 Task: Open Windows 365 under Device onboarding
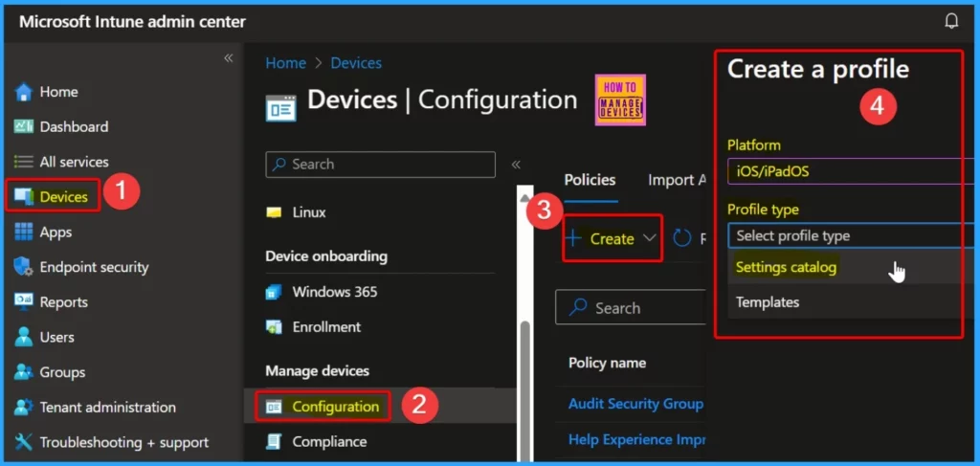click(x=334, y=292)
